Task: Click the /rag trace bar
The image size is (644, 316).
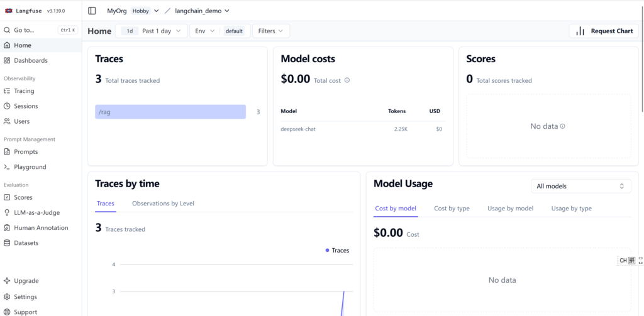Action: (170, 112)
